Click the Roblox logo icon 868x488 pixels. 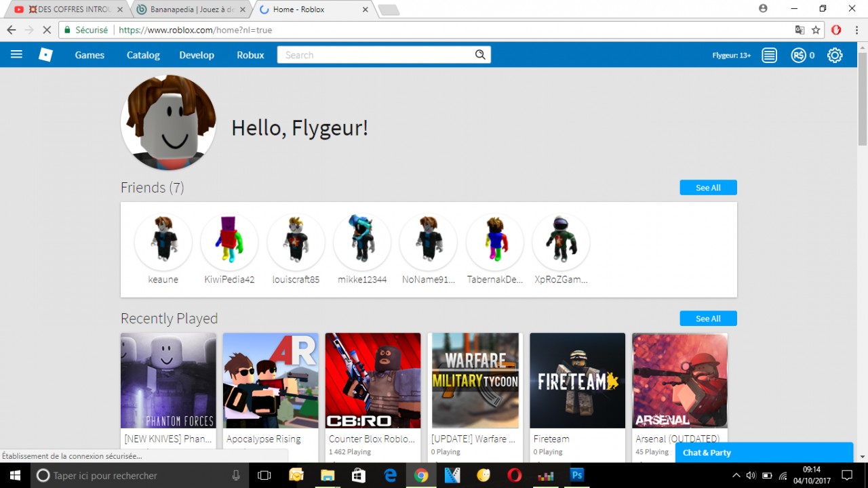click(45, 55)
